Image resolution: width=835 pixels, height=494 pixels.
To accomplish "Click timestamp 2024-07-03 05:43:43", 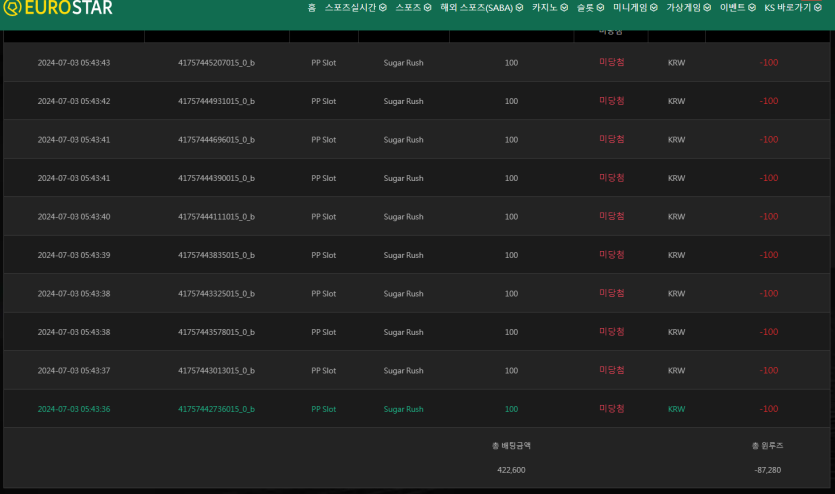I will (74, 63).
